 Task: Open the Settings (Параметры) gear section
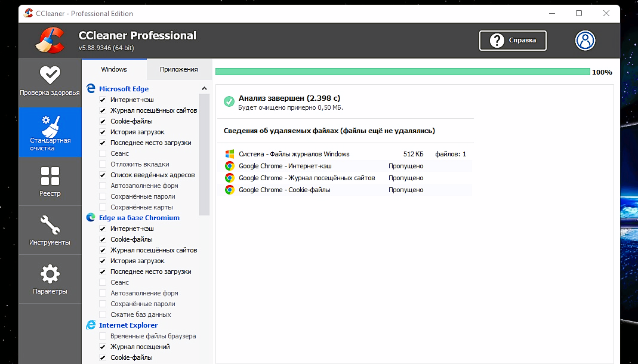pos(50,279)
